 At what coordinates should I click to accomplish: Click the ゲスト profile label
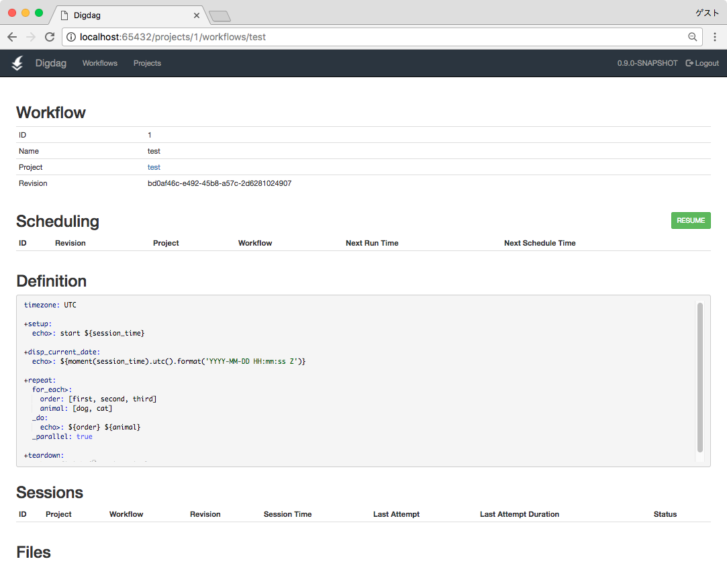706,12
